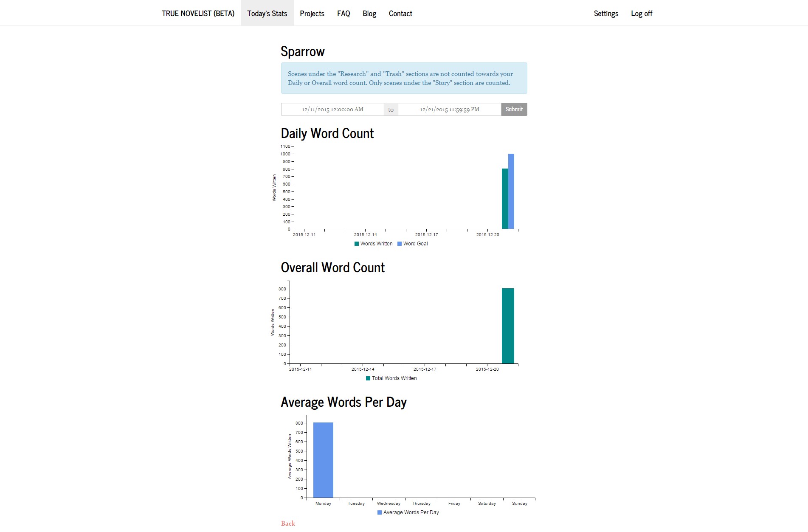Viewport: 808px width, 532px height.
Task: Go to the FAQ page
Action: click(343, 14)
